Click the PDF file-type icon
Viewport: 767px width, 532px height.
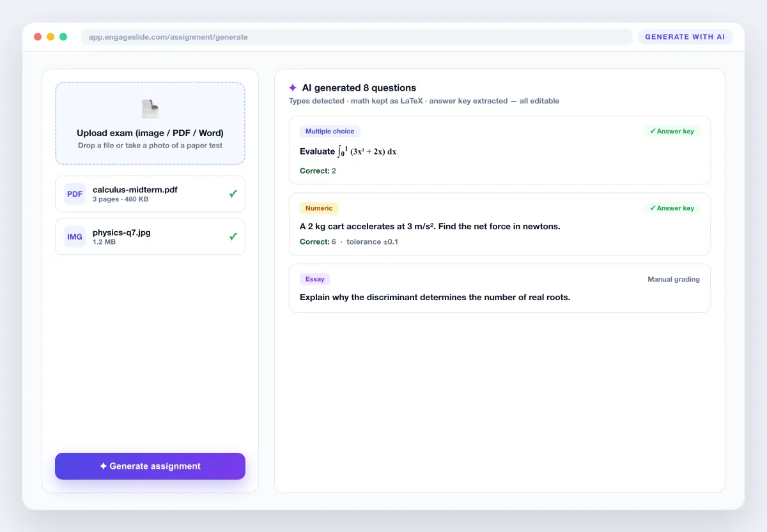pyautogui.click(x=75, y=194)
